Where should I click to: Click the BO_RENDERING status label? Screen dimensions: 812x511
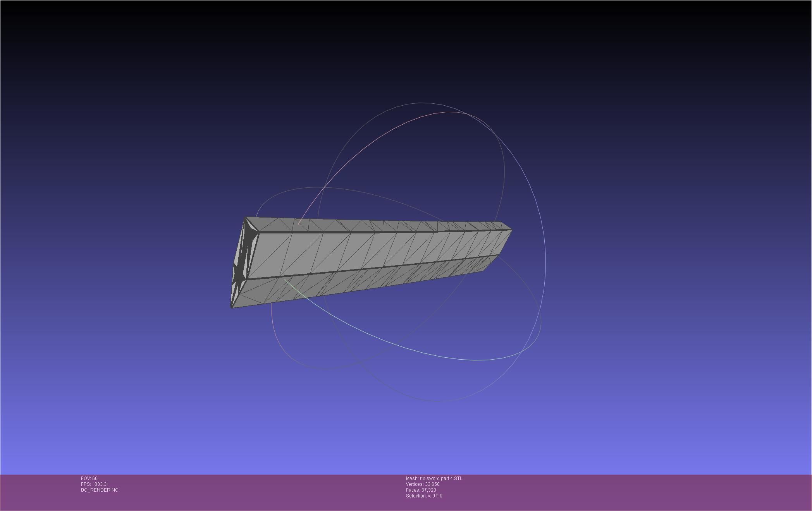point(100,490)
